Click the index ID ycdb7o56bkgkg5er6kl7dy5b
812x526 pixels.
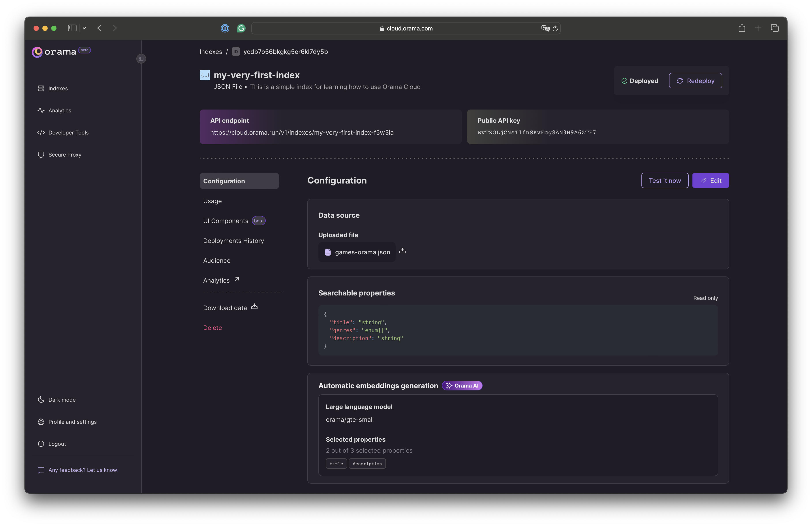point(286,51)
